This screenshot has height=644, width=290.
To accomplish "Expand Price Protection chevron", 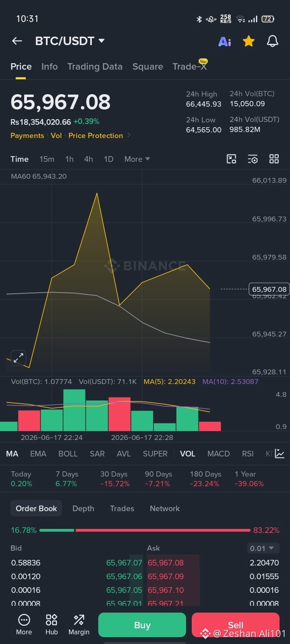I will pyautogui.click(x=129, y=135).
